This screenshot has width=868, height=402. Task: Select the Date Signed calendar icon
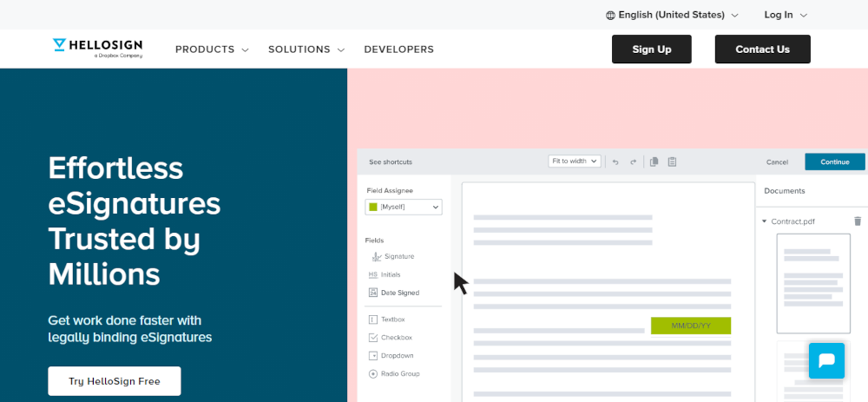pos(373,293)
